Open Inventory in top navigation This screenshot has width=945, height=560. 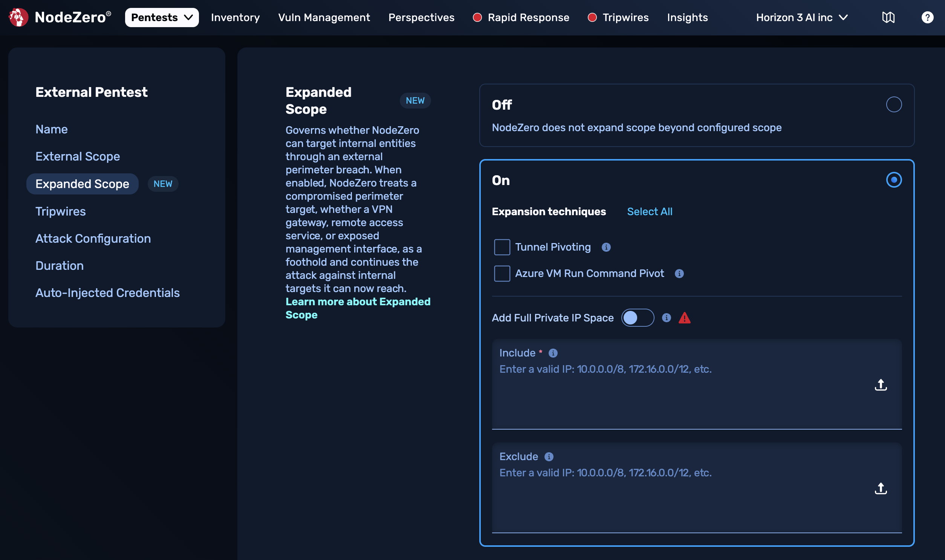click(x=235, y=17)
